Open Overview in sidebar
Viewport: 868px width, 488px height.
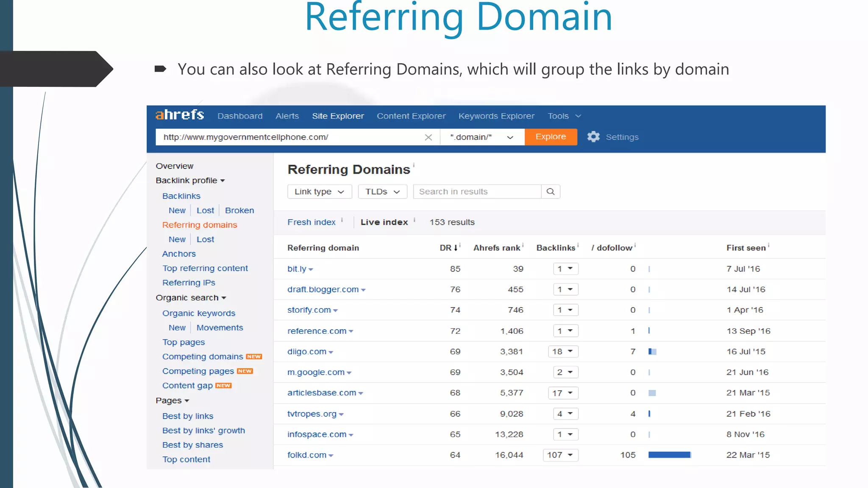[175, 166]
